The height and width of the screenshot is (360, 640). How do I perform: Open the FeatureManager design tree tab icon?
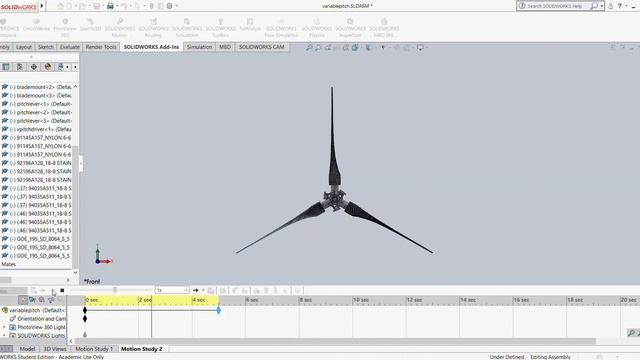[x=6, y=67]
